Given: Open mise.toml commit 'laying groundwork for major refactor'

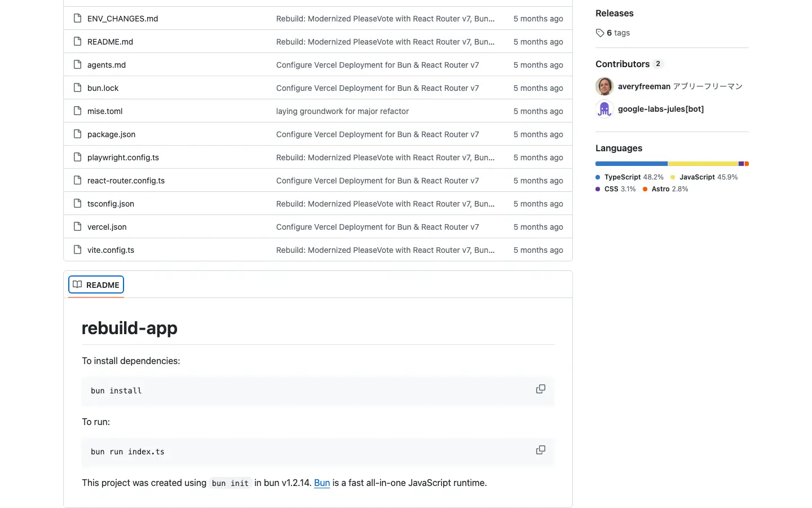Looking at the screenshot, I should click(342, 111).
